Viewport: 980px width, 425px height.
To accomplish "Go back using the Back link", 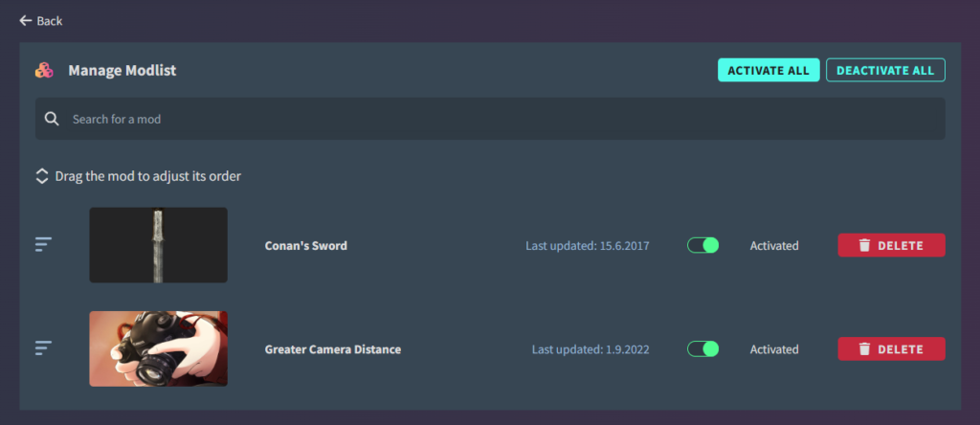I will coord(50,21).
